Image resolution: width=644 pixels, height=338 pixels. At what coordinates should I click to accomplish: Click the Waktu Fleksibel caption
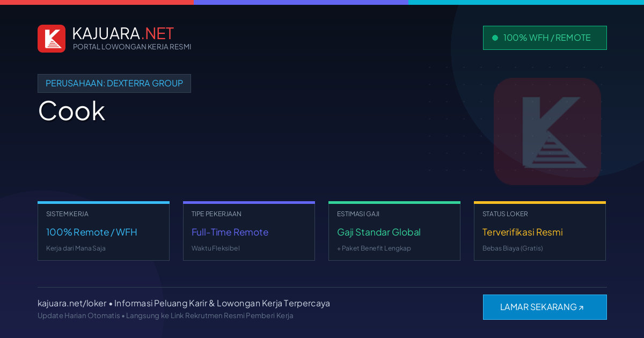pos(216,248)
